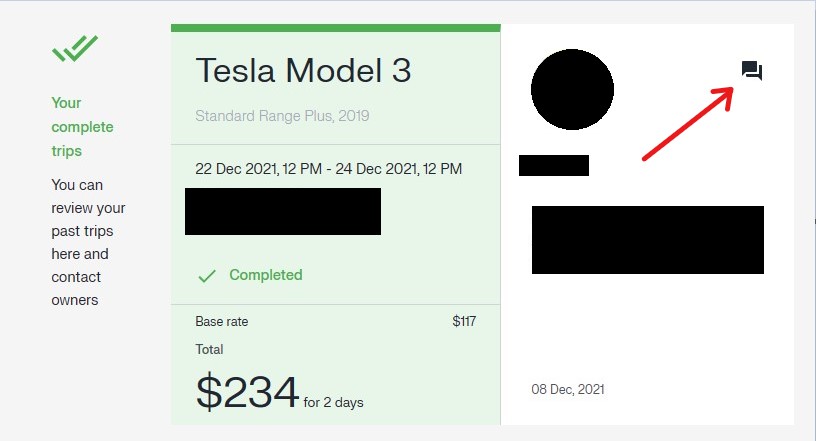Click the Base rate $117 amount

tap(464, 321)
